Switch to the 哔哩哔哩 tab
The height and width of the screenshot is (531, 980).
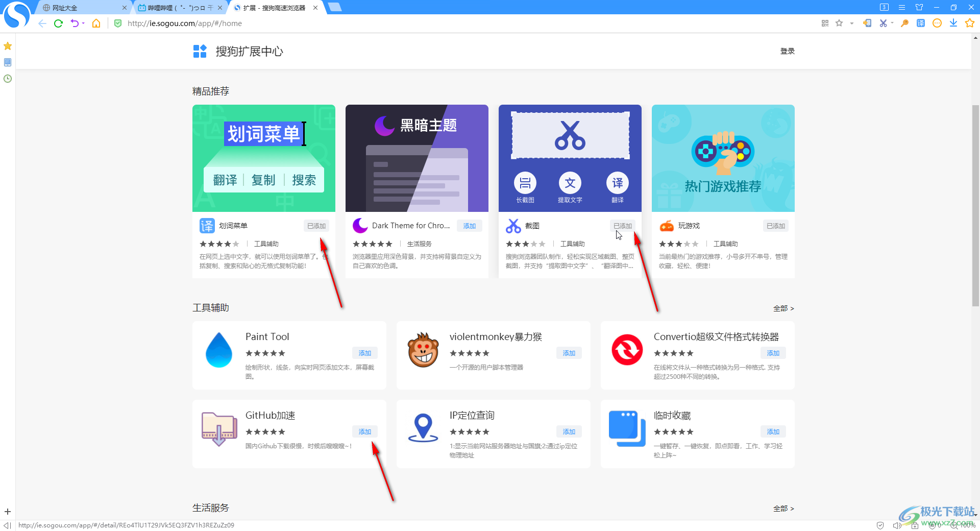click(180, 8)
